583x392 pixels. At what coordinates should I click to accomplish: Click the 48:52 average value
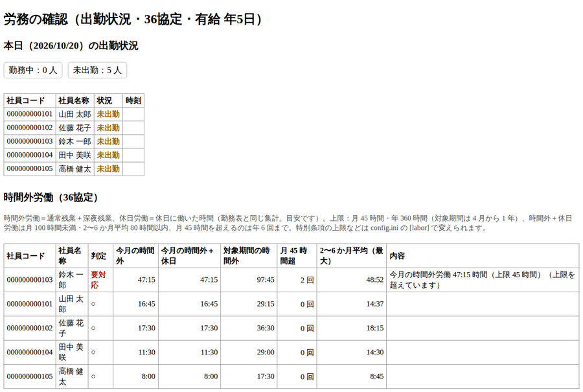[x=375, y=280]
